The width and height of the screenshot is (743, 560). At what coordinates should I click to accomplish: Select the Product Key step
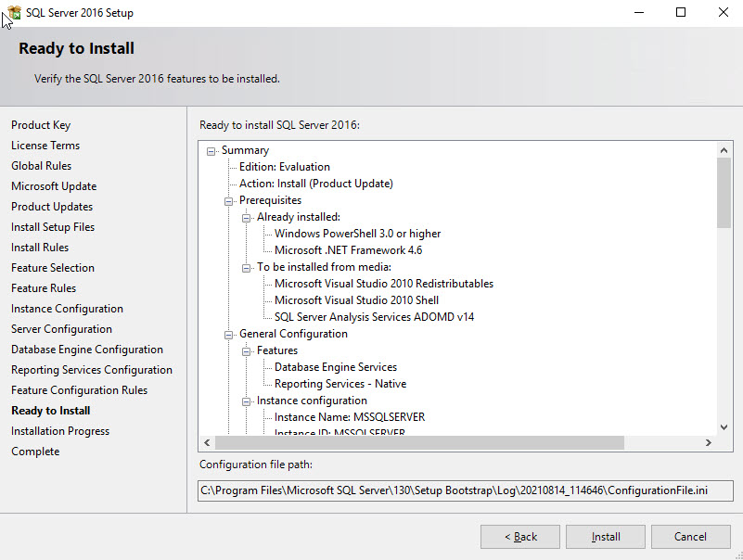pos(41,124)
